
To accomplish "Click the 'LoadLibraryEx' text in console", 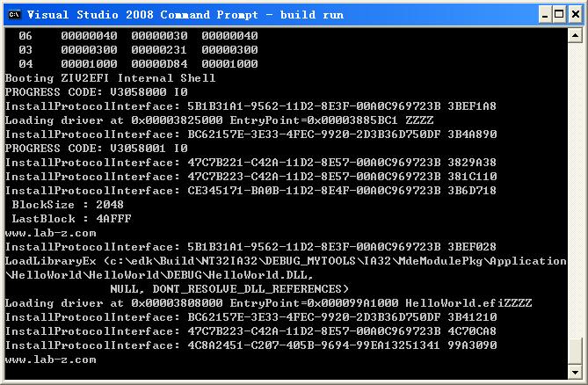I will (51, 261).
